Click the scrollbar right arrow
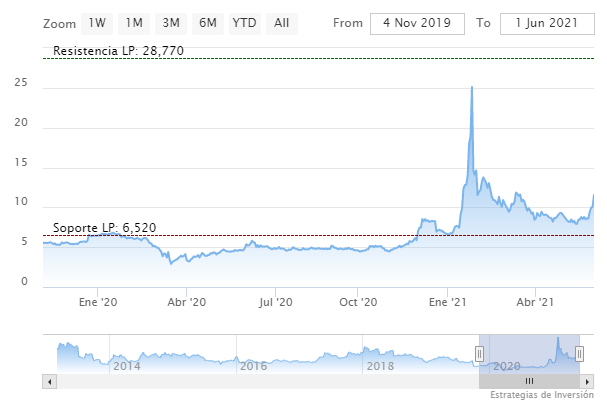This screenshot has height=410, width=607. 588,381
